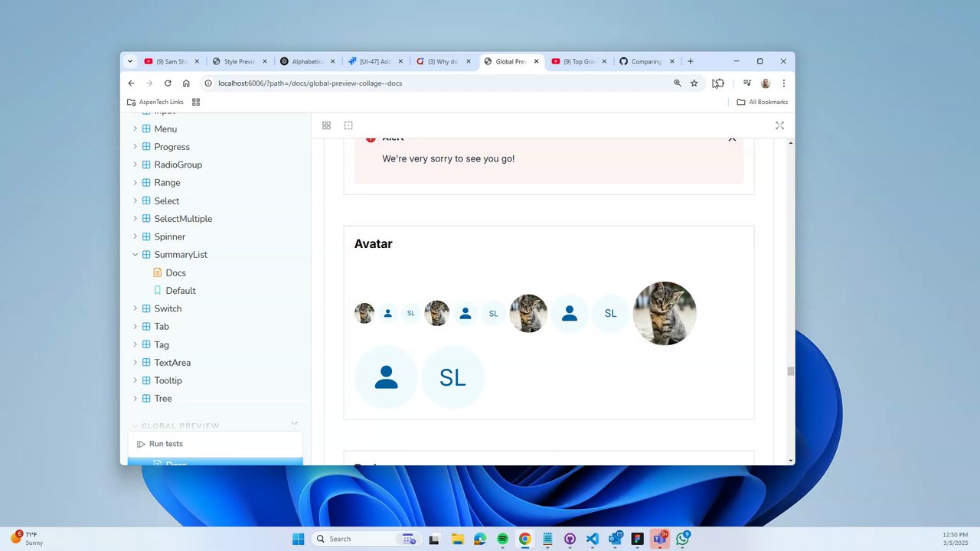The height and width of the screenshot is (551, 980).
Task: Click the preview vertical scrollbar thumb
Action: pos(790,371)
